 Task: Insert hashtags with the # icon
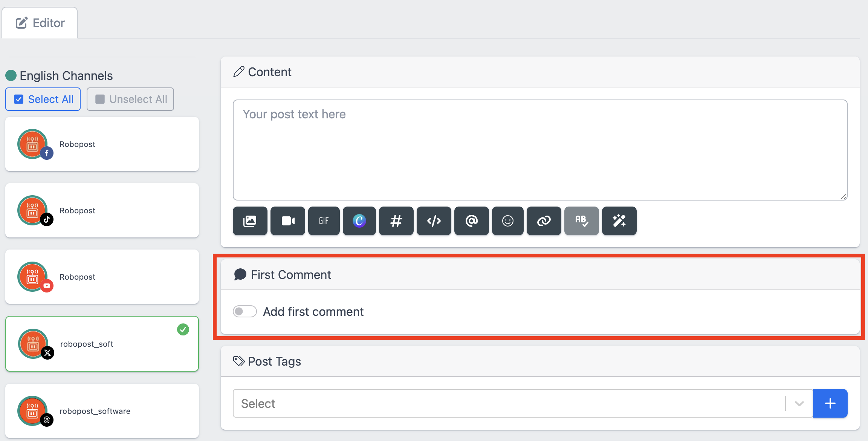[x=396, y=221]
